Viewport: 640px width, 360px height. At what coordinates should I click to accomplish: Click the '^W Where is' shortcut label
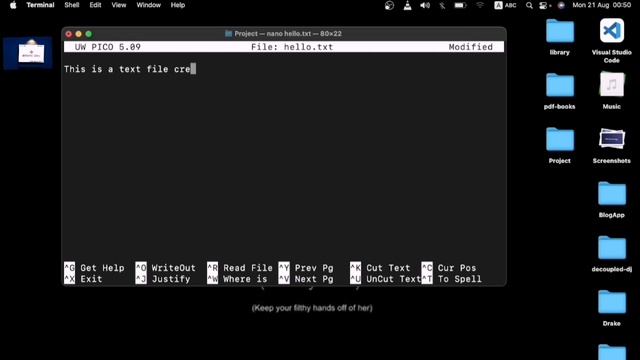pos(237,279)
